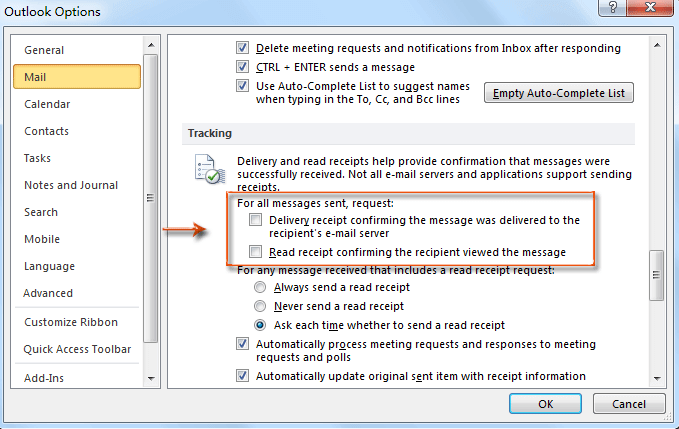
Task: Close the Outlook Options dialog
Action: pyautogui.click(x=650, y=7)
